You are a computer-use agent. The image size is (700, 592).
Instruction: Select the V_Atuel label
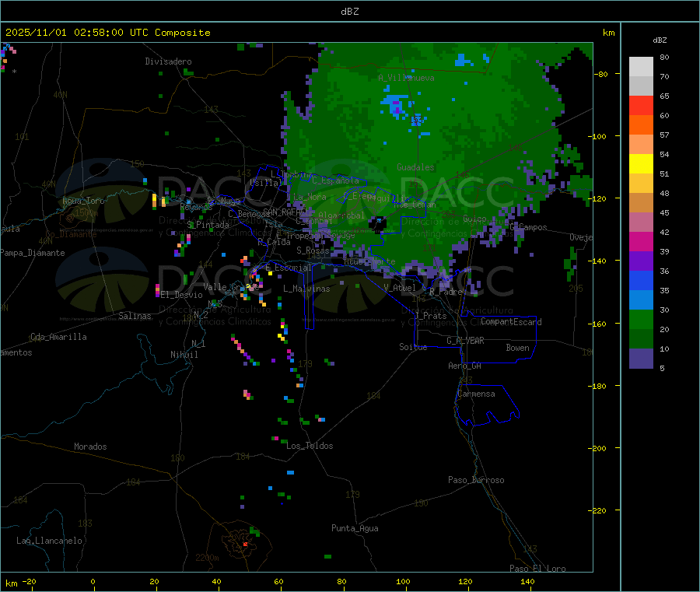click(400, 288)
